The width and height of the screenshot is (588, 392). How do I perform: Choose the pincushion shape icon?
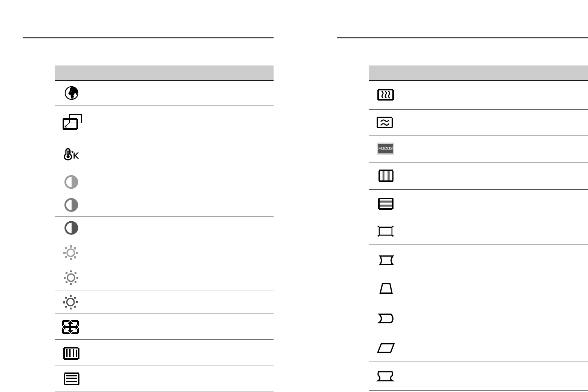coord(386,260)
